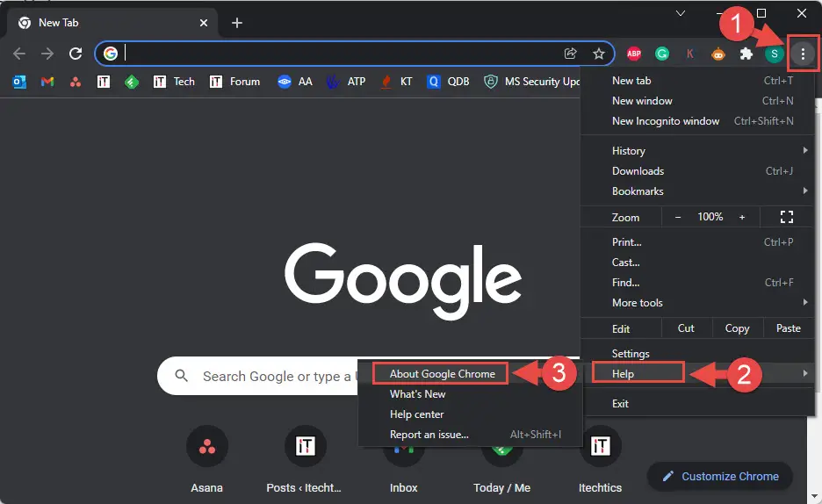This screenshot has height=504, width=822.
Task: Open the AdBlock Plus extension icon
Action: pos(634,54)
